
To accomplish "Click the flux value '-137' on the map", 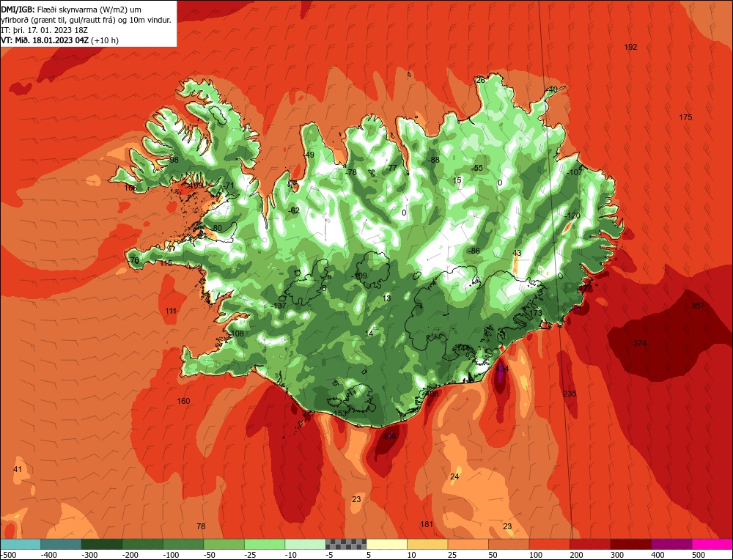I will tap(279, 306).
